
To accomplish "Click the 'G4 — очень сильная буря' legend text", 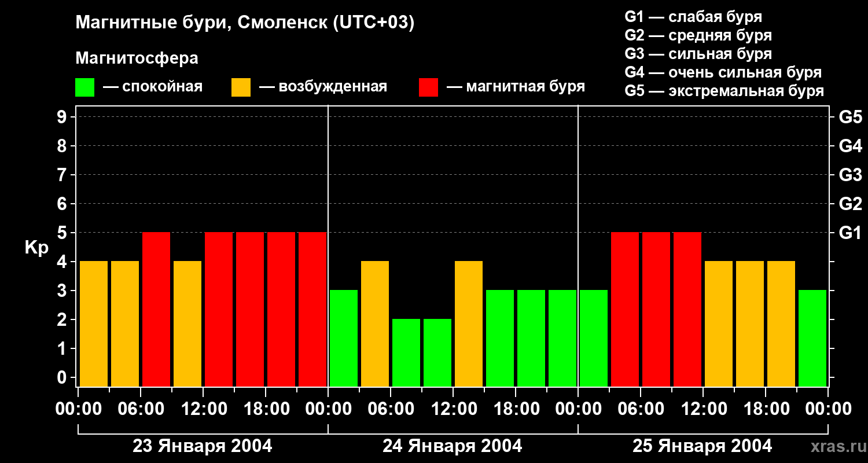I will [723, 72].
